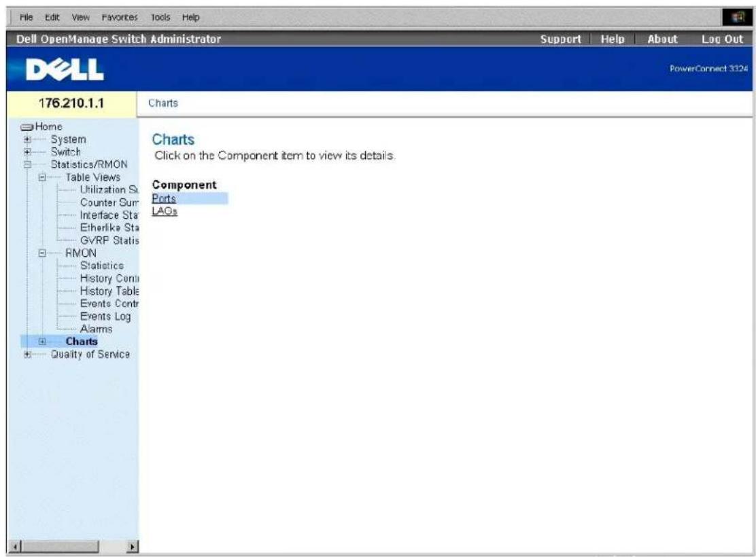
Task: Open the File menu
Action: [x=26, y=18]
